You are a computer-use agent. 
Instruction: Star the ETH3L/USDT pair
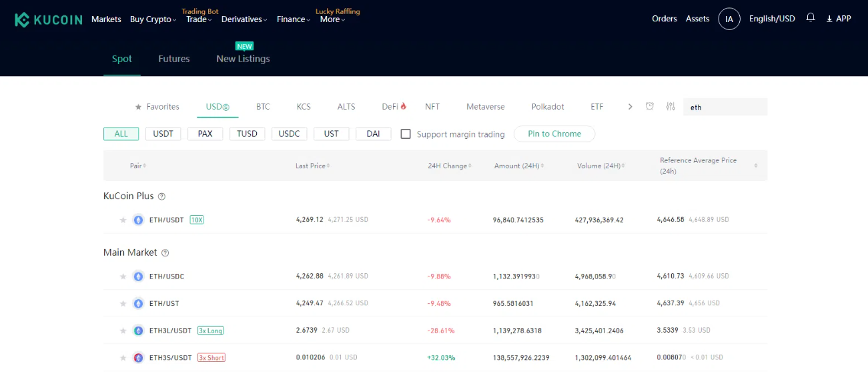point(123,331)
